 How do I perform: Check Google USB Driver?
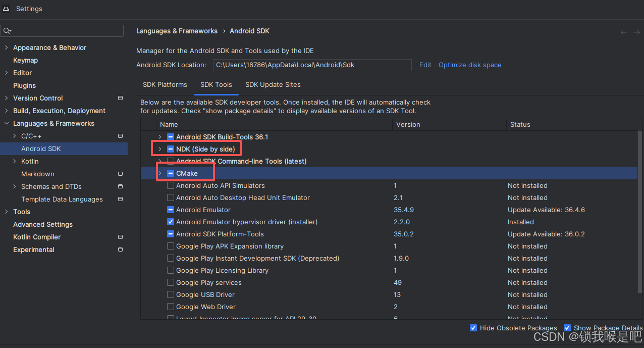[x=171, y=294]
